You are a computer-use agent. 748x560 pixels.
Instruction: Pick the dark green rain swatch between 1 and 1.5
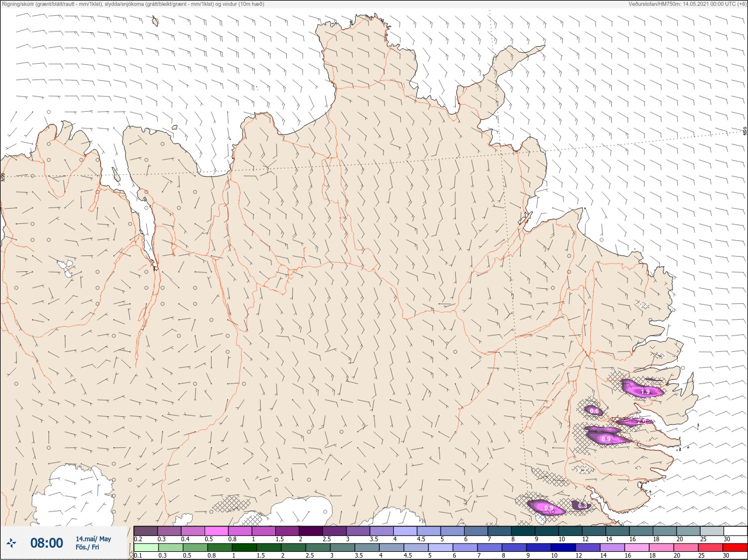244,548
